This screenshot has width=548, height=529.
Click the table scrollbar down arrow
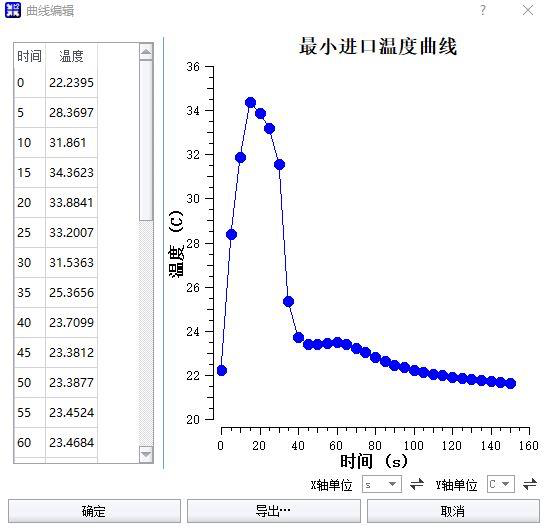coord(146,454)
